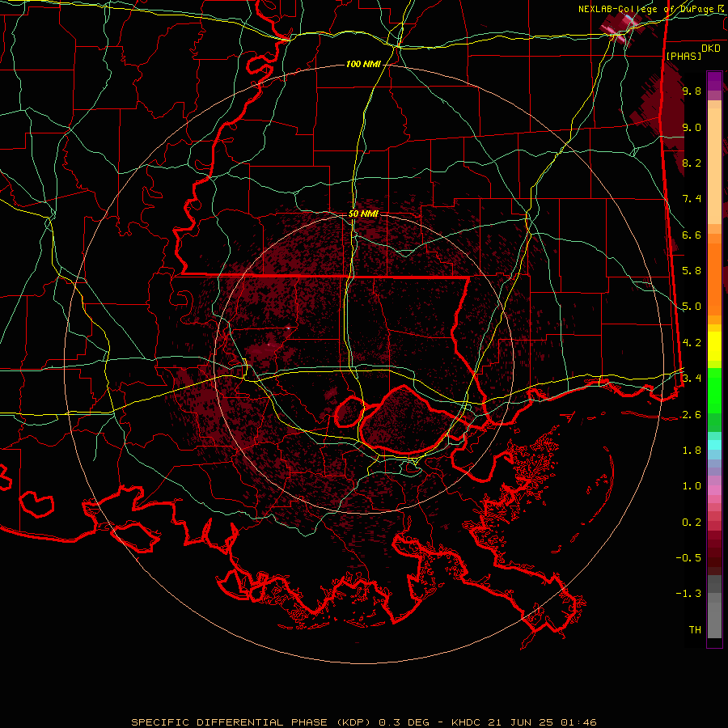Click the 0.2 legend value
This screenshot has height=728, width=728.
[x=692, y=523]
